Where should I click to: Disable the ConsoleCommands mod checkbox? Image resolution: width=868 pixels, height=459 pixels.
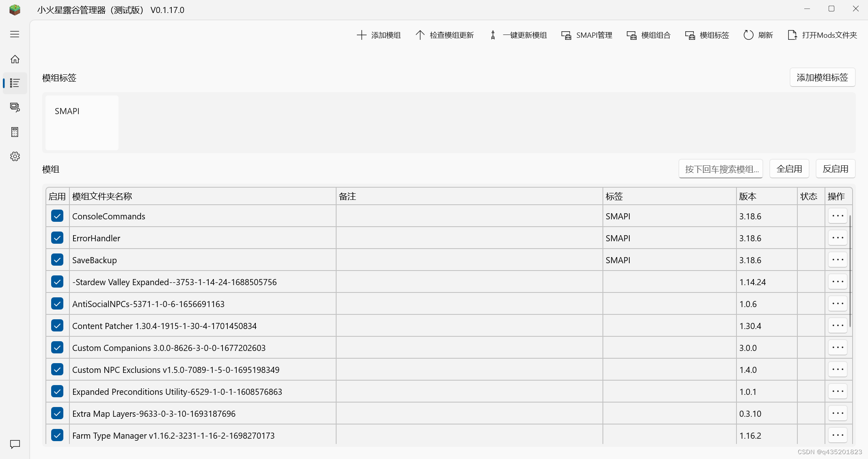(57, 216)
